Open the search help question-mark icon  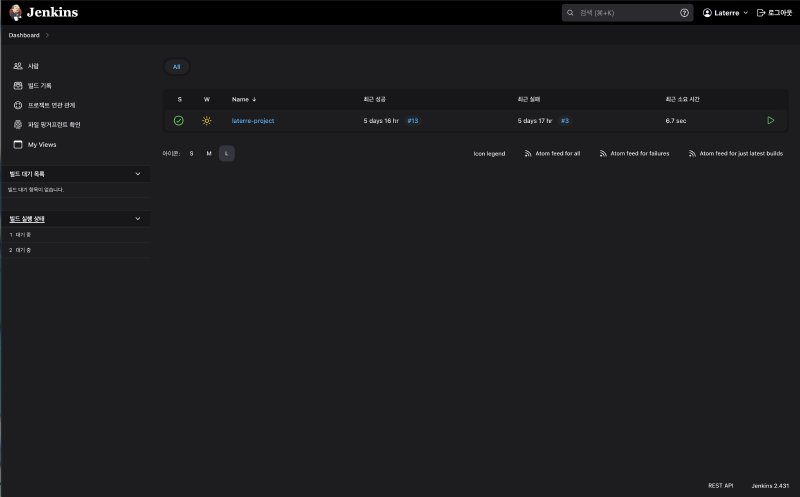(684, 13)
